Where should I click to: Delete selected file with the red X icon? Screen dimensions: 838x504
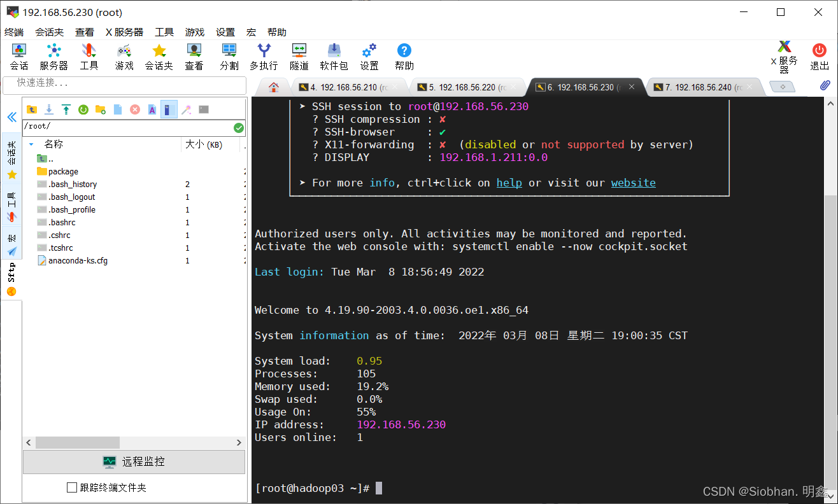pos(134,109)
